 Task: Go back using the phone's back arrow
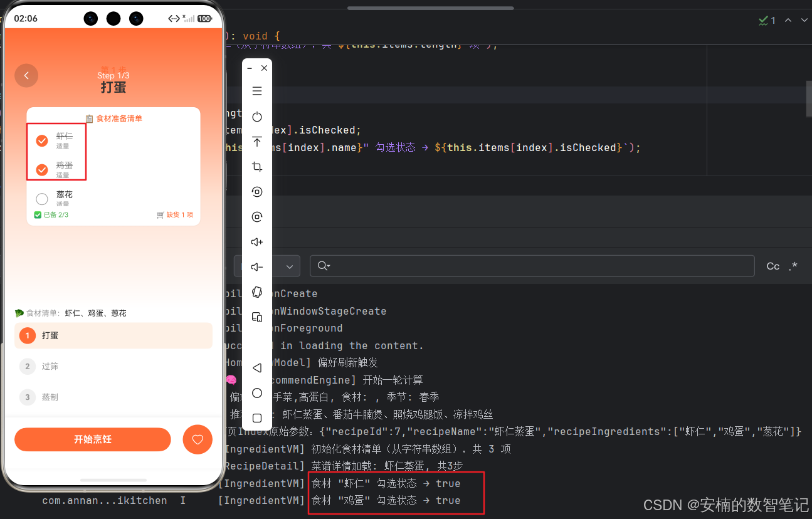[26, 75]
